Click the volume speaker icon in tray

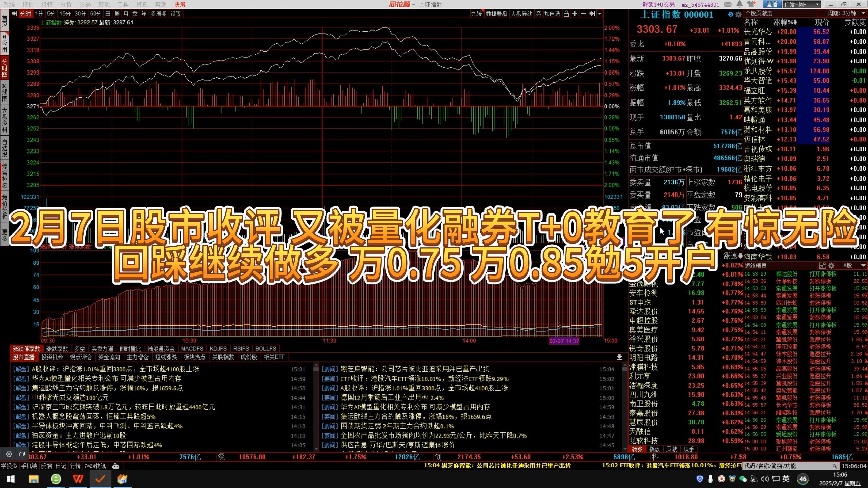(765, 479)
